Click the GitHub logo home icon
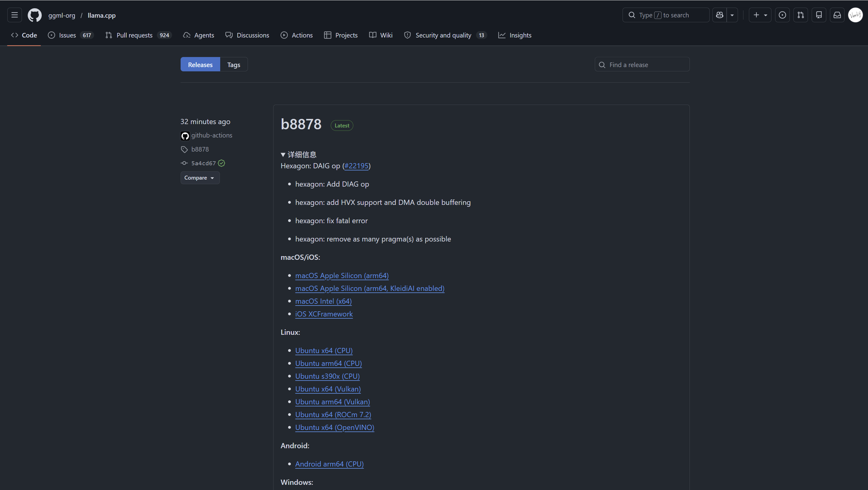 point(34,15)
